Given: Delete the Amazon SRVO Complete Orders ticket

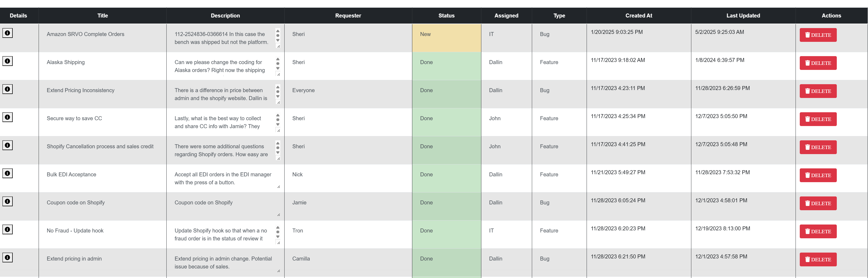Looking at the screenshot, I should pyautogui.click(x=818, y=35).
